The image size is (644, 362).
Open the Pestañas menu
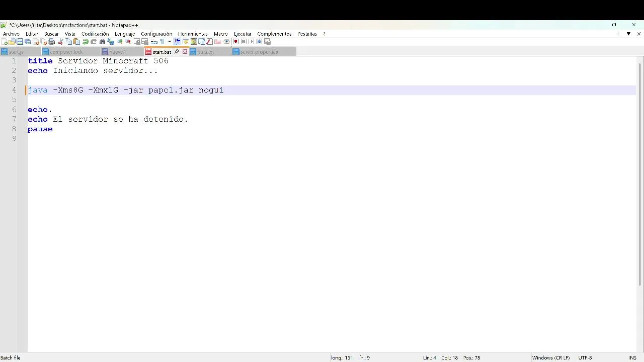307,34
